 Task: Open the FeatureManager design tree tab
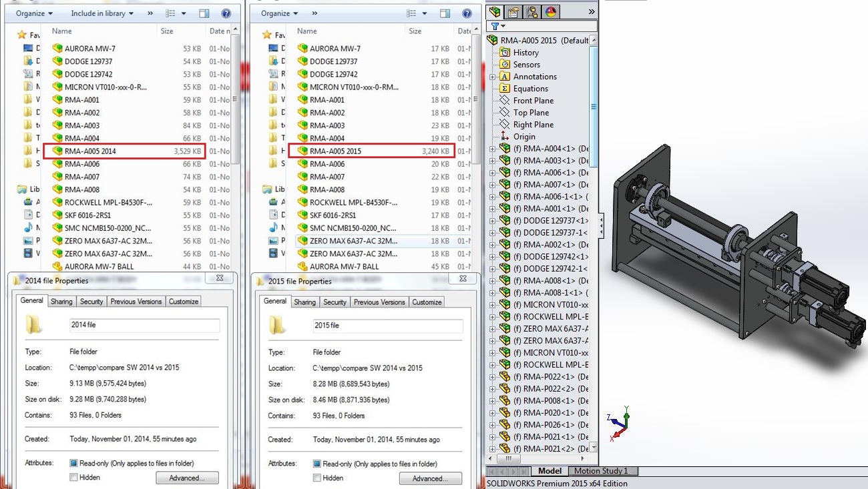(495, 12)
